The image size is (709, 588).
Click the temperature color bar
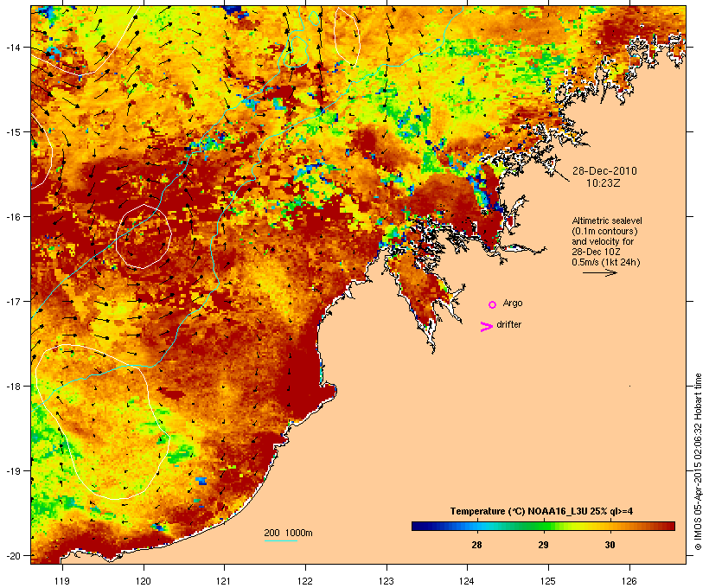point(543,526)
